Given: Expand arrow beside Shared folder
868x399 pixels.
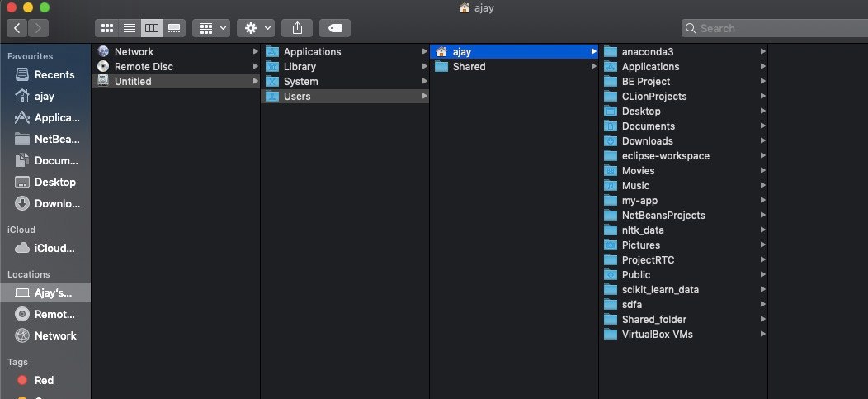Looking at the screenshot, I should point(593,66).
